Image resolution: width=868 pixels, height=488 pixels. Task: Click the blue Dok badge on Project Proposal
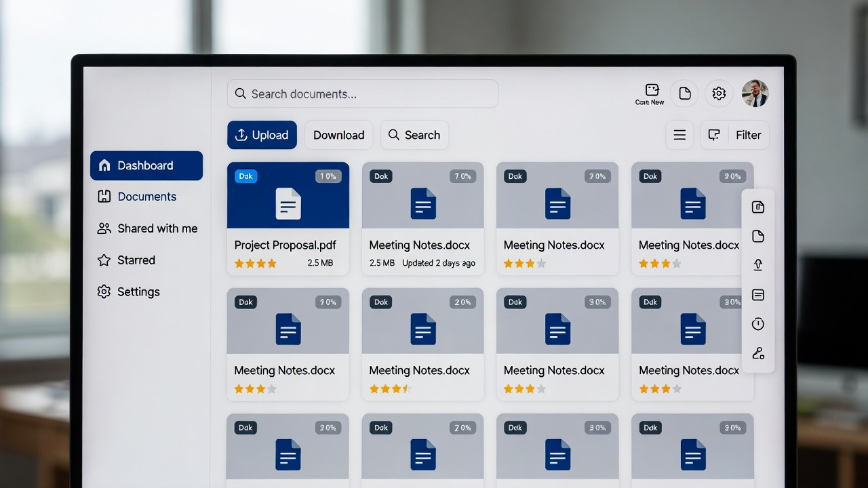[x=245, y=176]
